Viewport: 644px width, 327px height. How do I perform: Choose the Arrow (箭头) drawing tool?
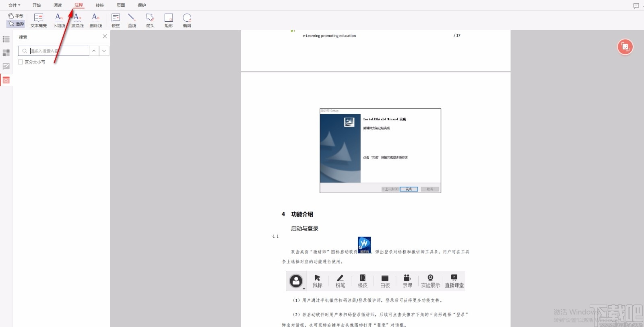[x=150, y=20]
